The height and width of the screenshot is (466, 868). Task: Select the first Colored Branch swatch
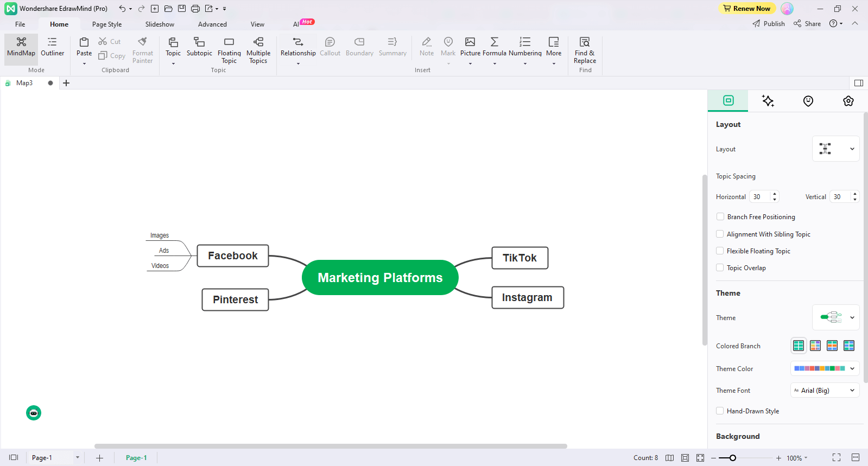pos(799,346)
